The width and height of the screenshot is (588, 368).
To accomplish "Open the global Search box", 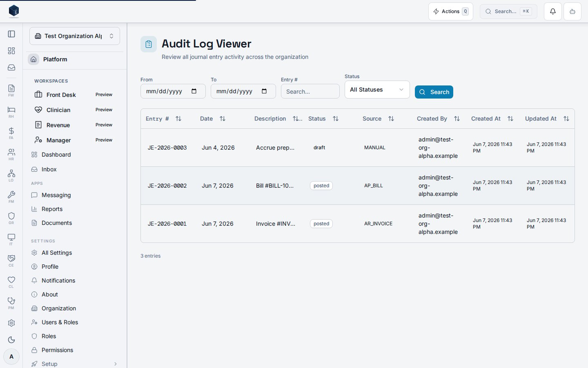I will click(x=508, y=11).
